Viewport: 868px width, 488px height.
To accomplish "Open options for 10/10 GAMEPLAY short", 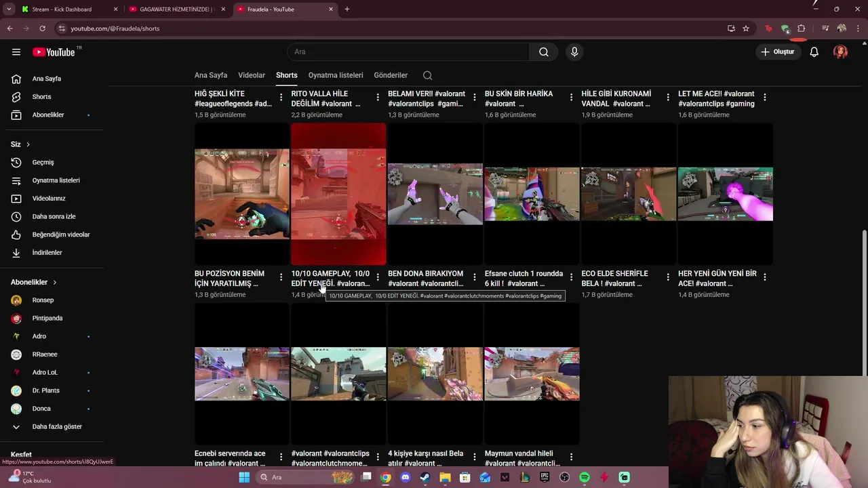I will pyautogui.click(x=378, y=277).
